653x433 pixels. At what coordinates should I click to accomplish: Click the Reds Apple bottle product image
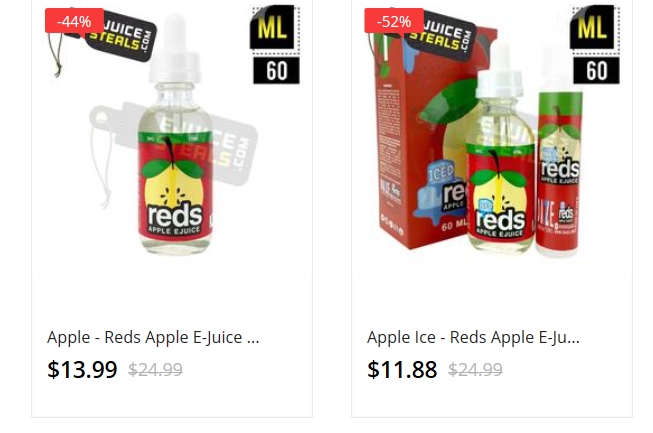pos(175,137)
